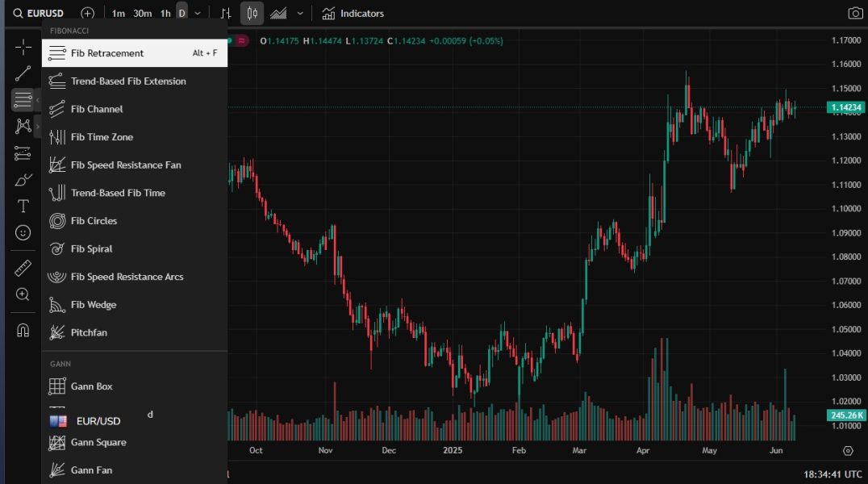Switch chart style to candles
Screen dimensions: 868x484
(x=252, y=13)
